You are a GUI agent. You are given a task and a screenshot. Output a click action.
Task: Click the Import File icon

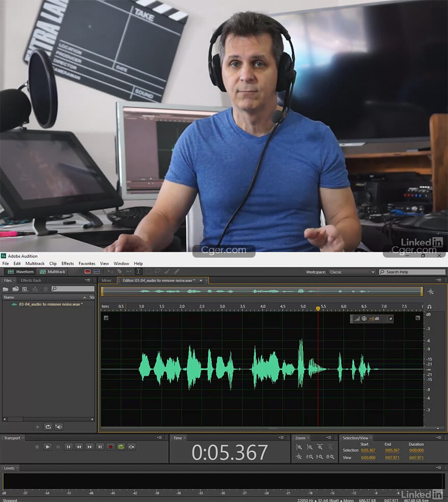click(15, 289)
